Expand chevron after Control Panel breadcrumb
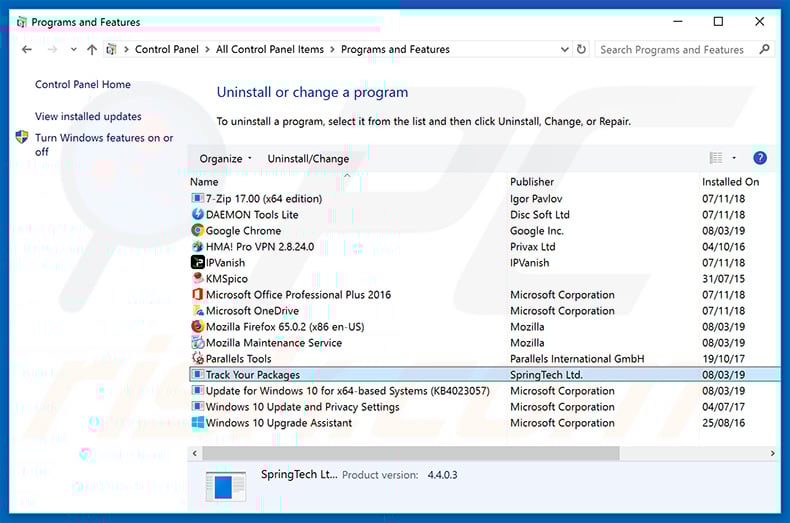Image resolution: width=790 pixels, height=523 pixels. [207, 49]
